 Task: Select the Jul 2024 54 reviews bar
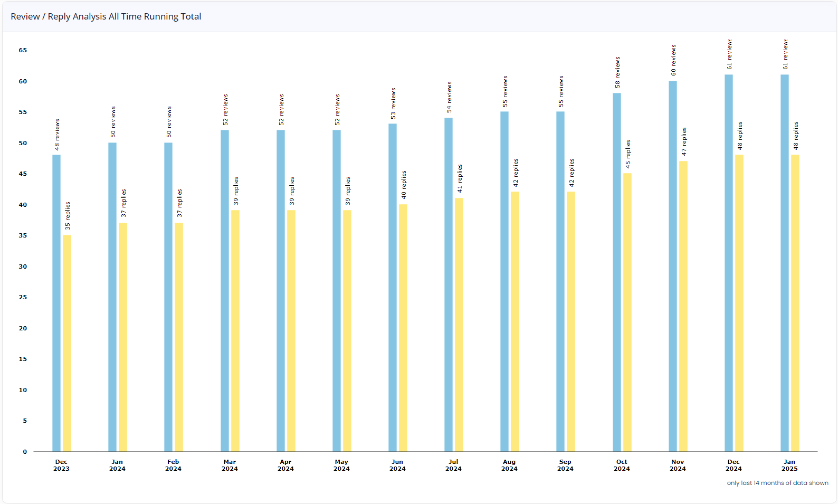tap(449, 284)
